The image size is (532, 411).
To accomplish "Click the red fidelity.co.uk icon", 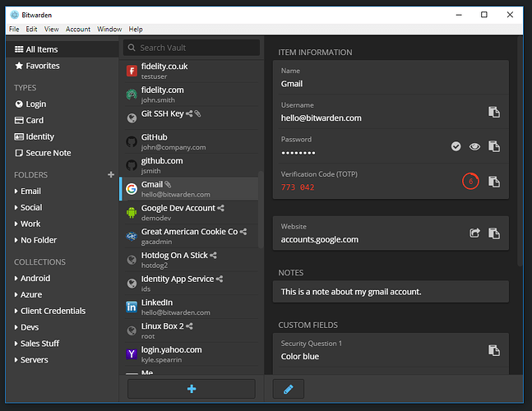I will (x=132, y=71).
